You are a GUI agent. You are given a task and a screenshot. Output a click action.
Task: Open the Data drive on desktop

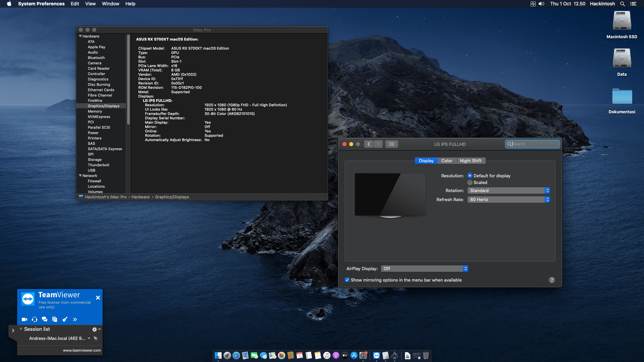pyautogui.click(x=622, y=58)
